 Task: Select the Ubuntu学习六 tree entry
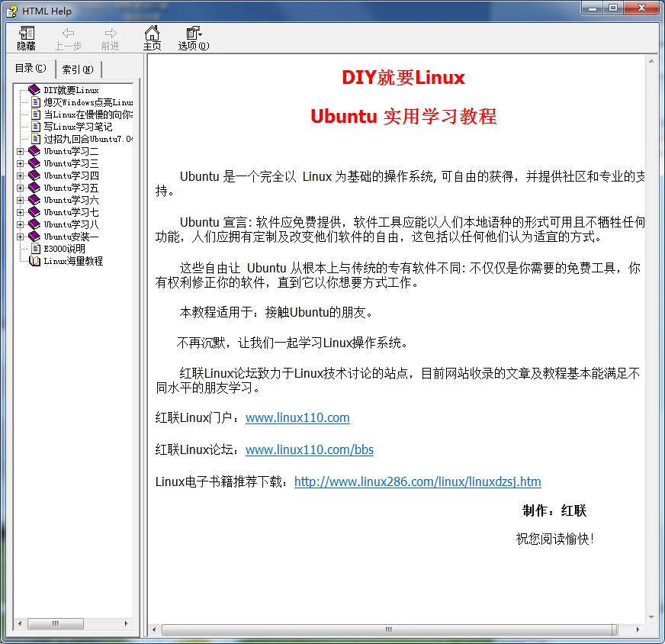pyautogui.click(x=71, y=200)
